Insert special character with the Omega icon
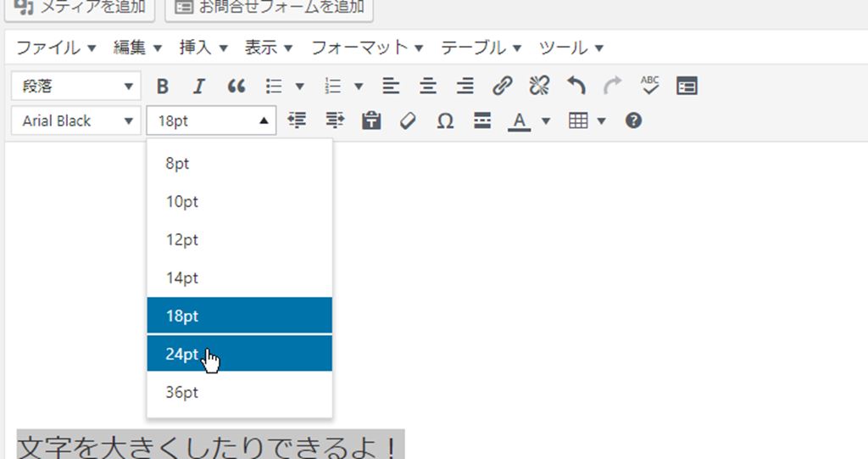This screenshot has height=459, width=868. tap(445, 120)
